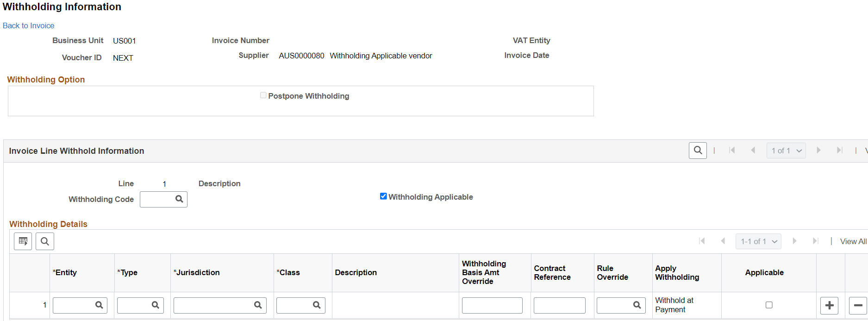Click View All in Withholding Details
Screen dimensions: 868x321
[x=853, y=241]
